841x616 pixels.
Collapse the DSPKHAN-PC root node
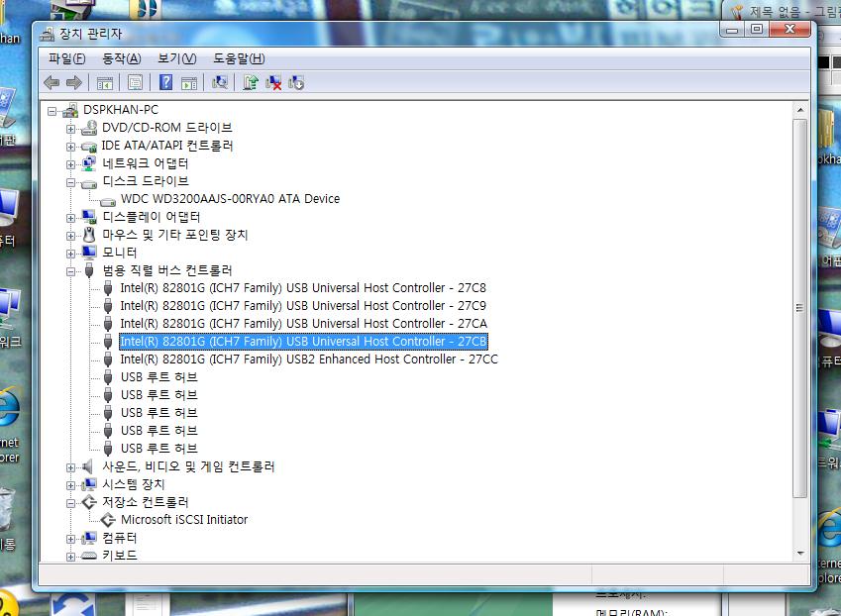[x=53, y=111]
